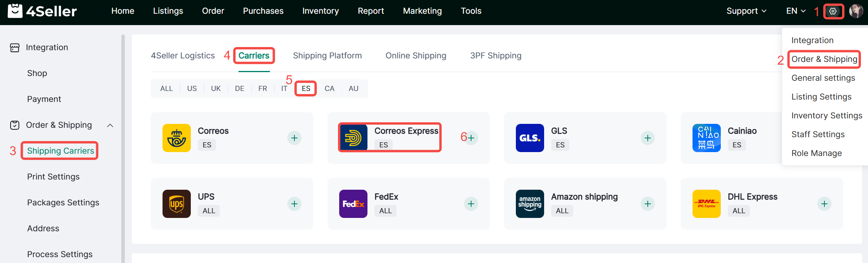Add Amazon shipping with plus icon

click(648, 204)
